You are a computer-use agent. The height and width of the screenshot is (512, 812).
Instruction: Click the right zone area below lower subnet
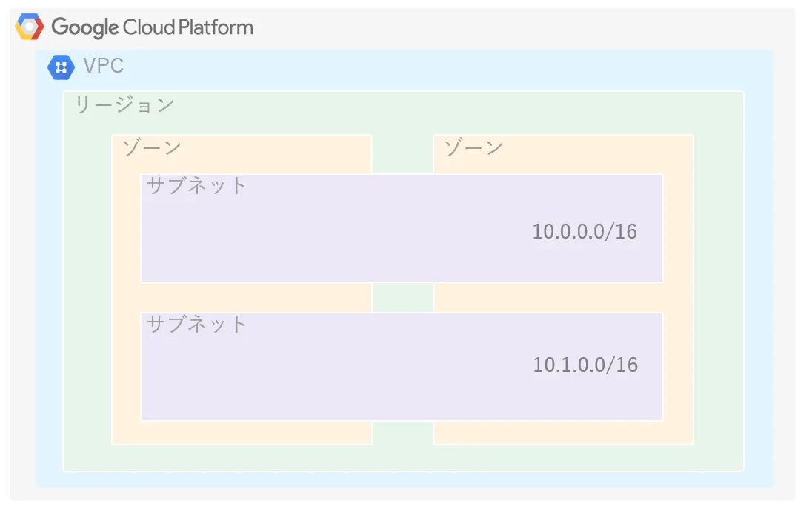[x=563, y=432]
